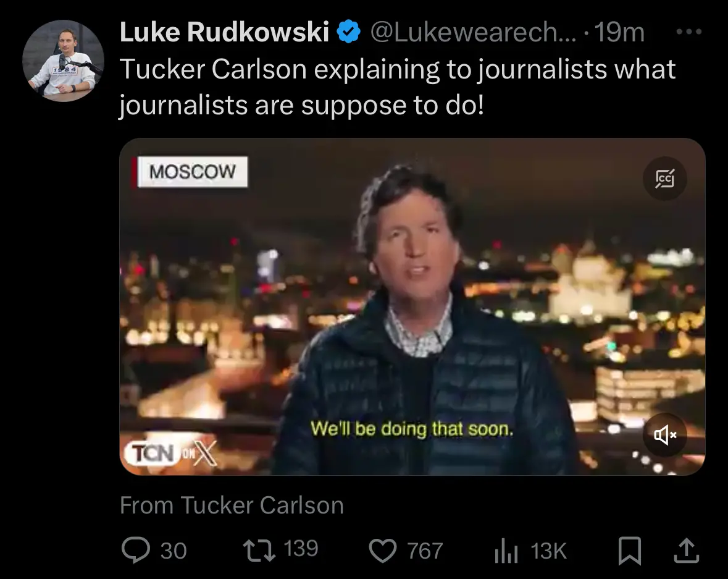Screen dimensions: 728x579
Task: Repost using the retweet arrows icon
Action: click(259, 549)
